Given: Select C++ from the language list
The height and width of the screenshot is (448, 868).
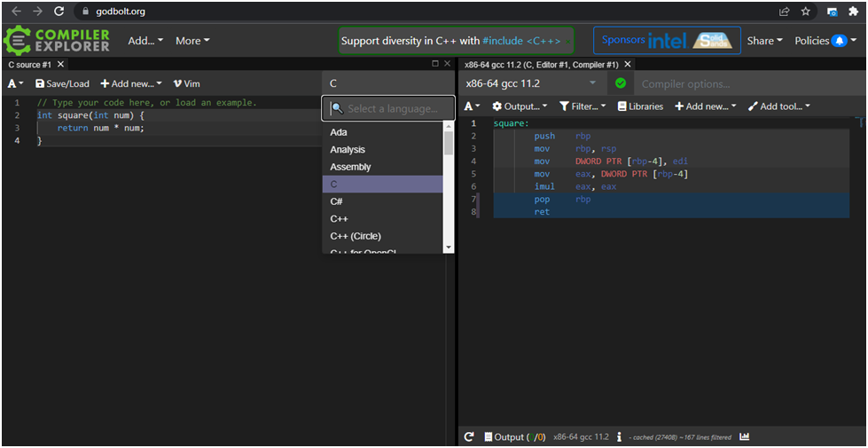Looking at the screenshot, I should pyautogui.click(x=339, y=218).
